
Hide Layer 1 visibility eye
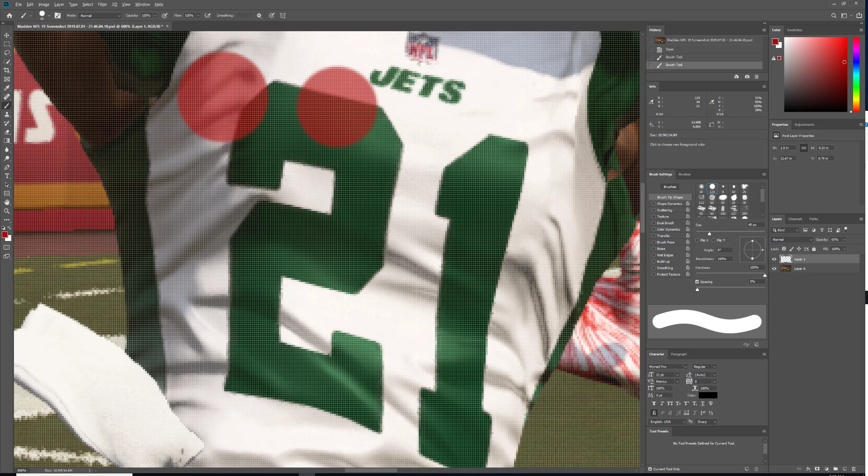(x=774, y=259)
